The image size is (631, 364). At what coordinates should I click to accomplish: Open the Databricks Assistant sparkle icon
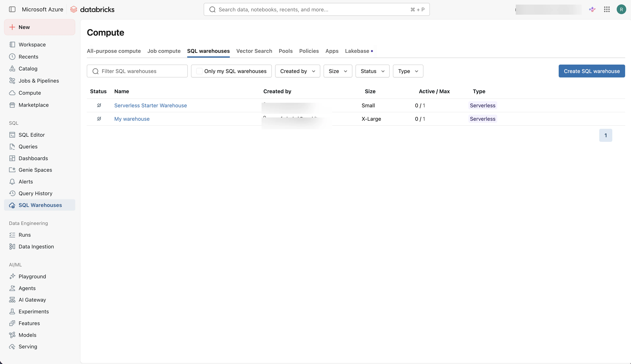pos(592,10)
